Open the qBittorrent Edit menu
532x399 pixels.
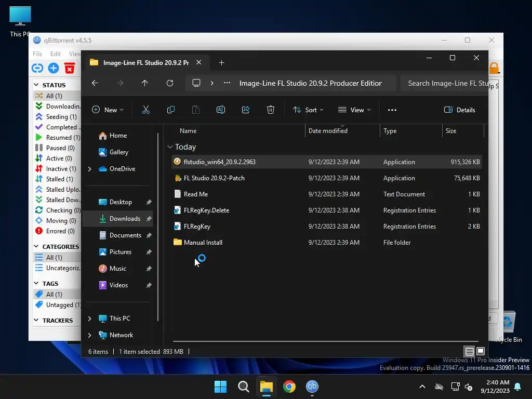[x=55, y=54]
